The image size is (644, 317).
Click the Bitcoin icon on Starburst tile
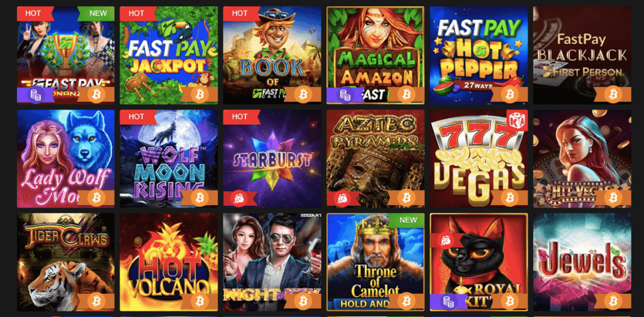pos(303,198)
